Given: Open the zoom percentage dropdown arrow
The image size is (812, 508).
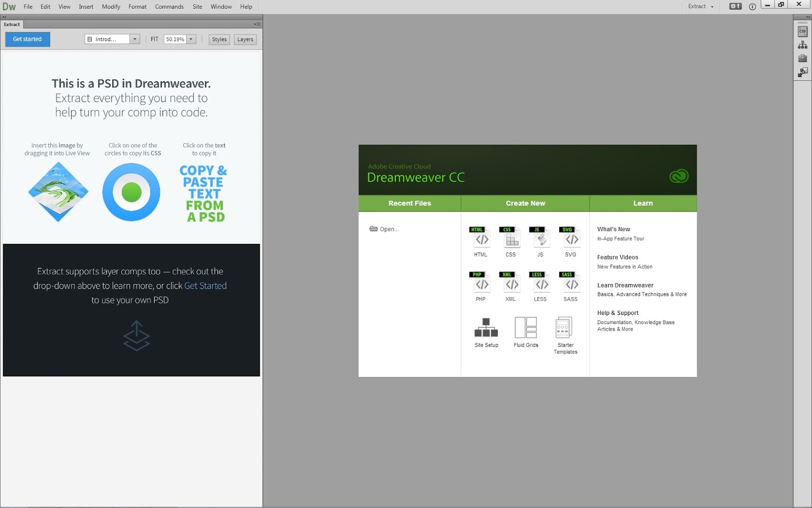Looking at the screenshot, I should click(191, 39).
